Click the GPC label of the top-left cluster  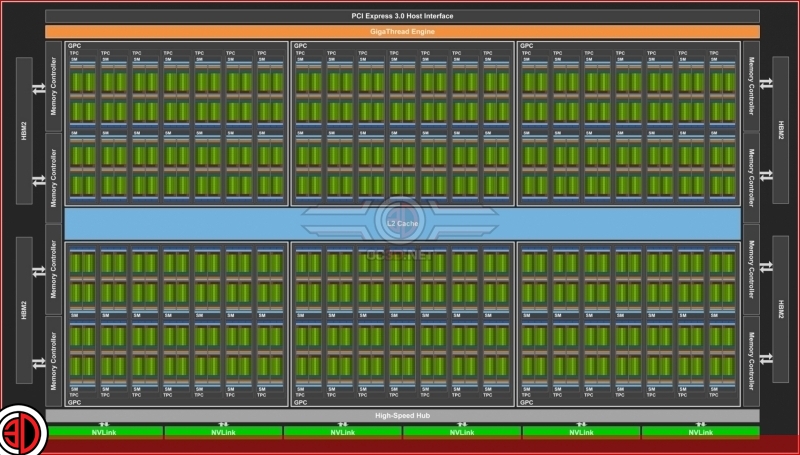tap(75, 46)
